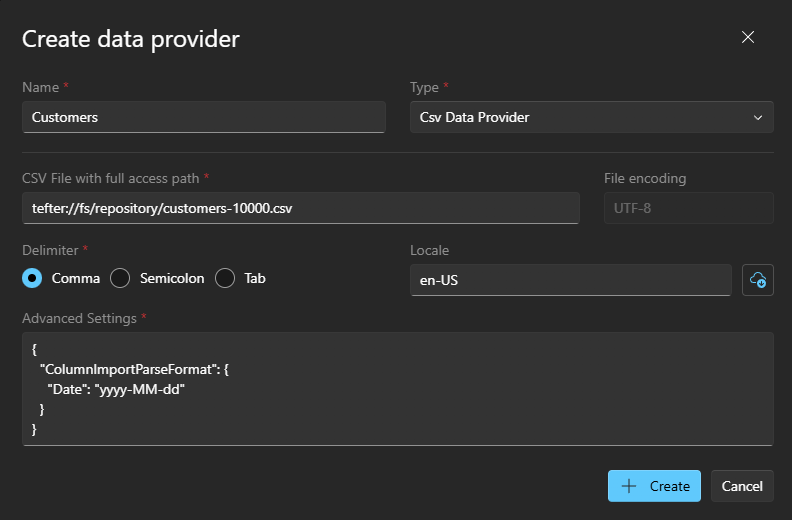Click the plus icon on Create button
This screenshot has width=792, height=520.
tap(629, 486)
